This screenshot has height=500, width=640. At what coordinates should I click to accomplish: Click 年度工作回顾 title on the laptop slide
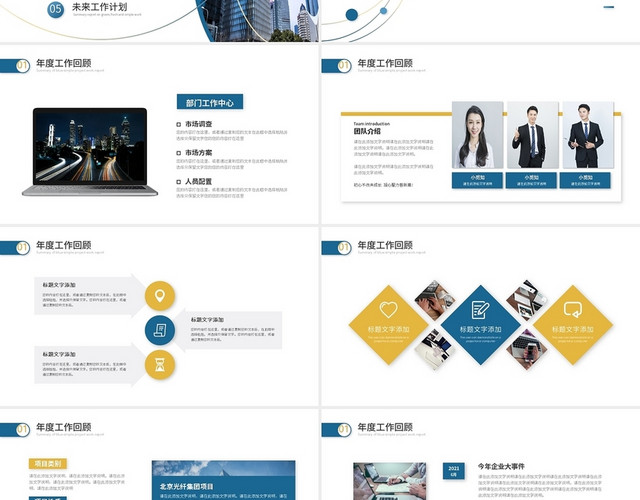tap(64, 63)
